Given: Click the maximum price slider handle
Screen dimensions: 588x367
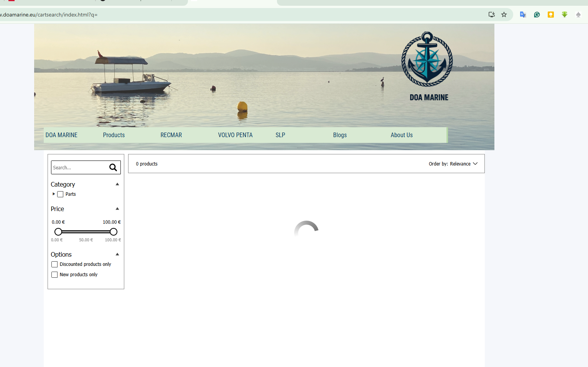Looking at the screenshot, I should point(114,232).
